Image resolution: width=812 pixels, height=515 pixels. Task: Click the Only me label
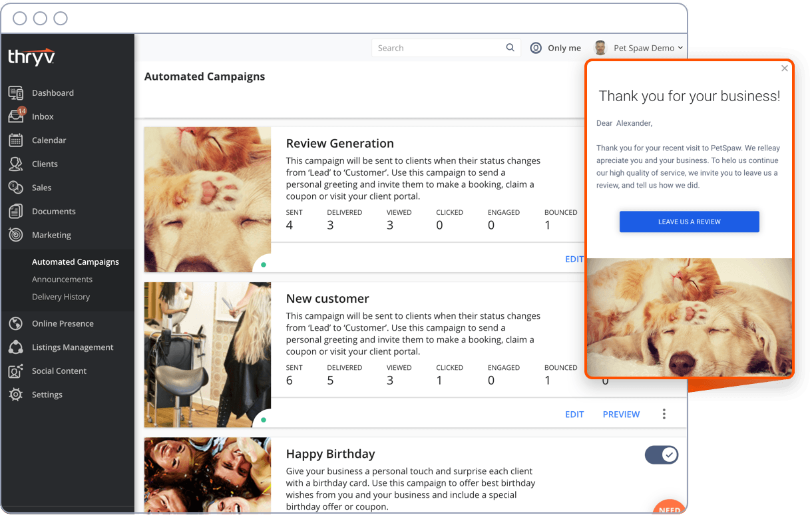coord(564,48)
